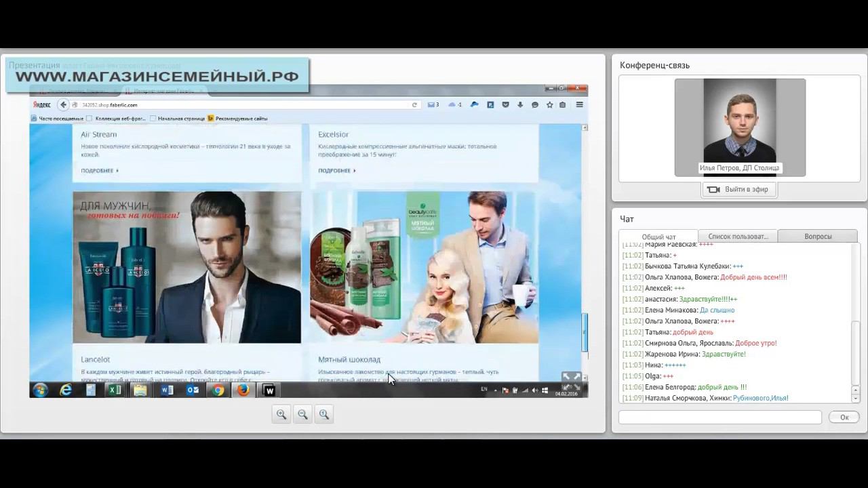Open Excel from the taskbar
Screen dimensions: 868x488
tap(115, 390)
